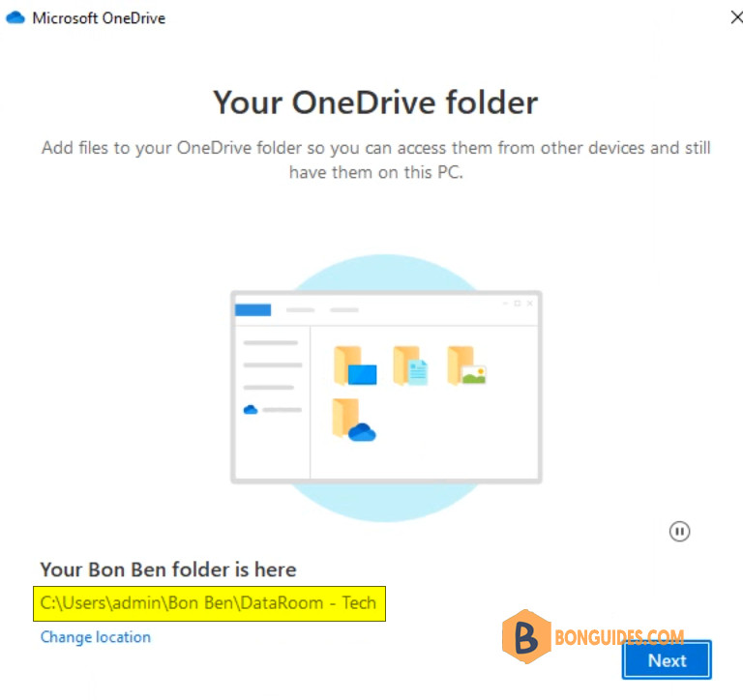
Task: Pause the animation with the pause icon
Action: coord(679,531)
